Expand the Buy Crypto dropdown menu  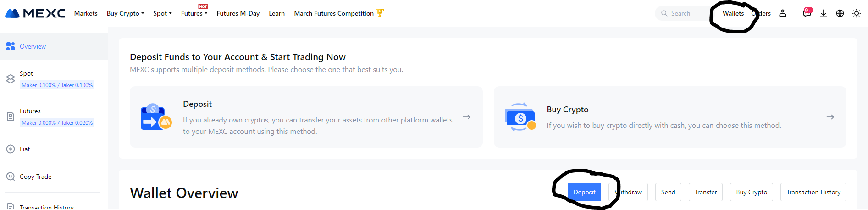click(x=125, y=13)
